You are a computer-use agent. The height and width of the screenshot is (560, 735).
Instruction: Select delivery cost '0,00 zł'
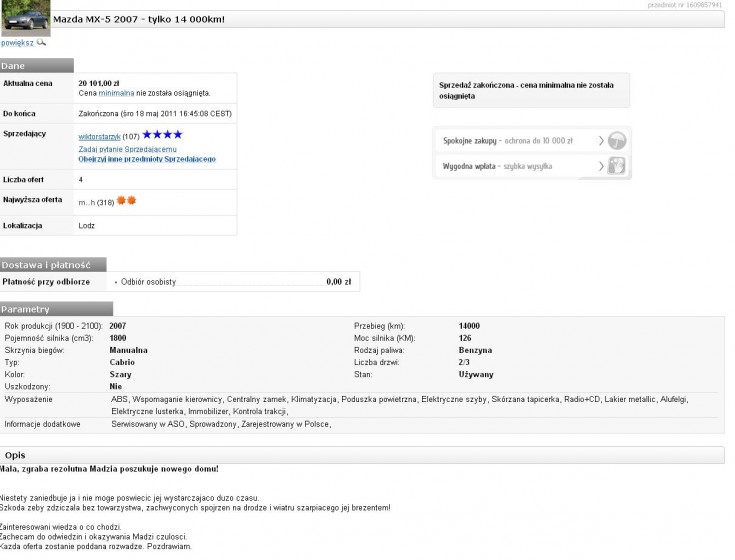338,282
